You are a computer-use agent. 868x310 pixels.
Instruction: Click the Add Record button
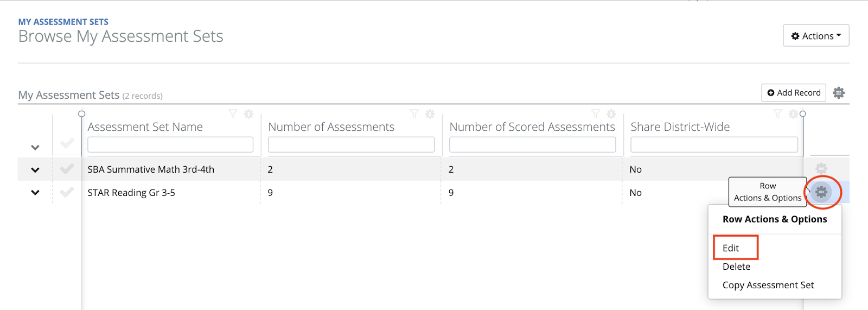coord(794,93)
